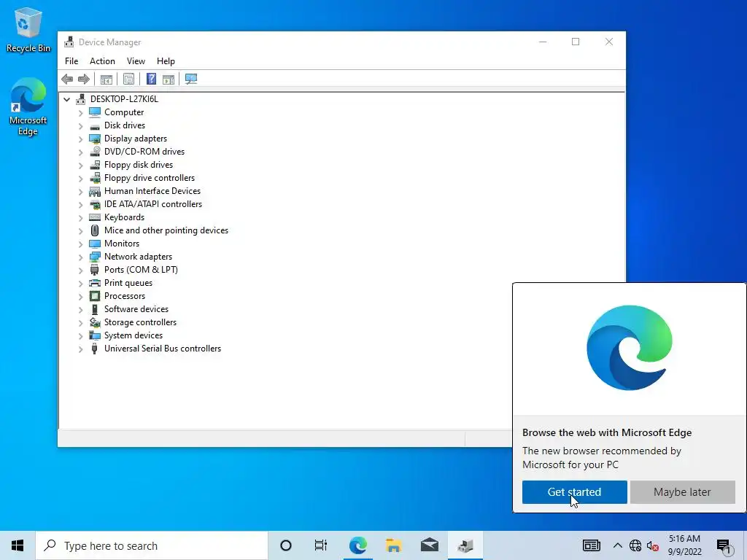
Task: Expand the Monitors category
Action: (80, 244)
